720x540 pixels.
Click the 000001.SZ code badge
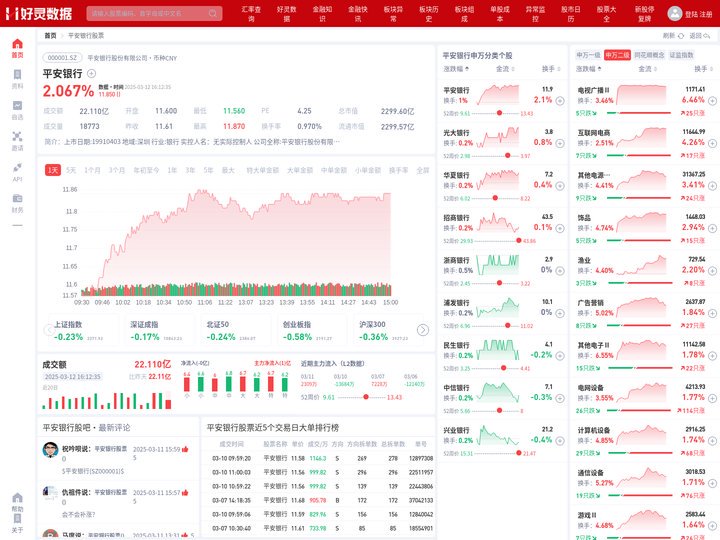[x=62, y=58]
